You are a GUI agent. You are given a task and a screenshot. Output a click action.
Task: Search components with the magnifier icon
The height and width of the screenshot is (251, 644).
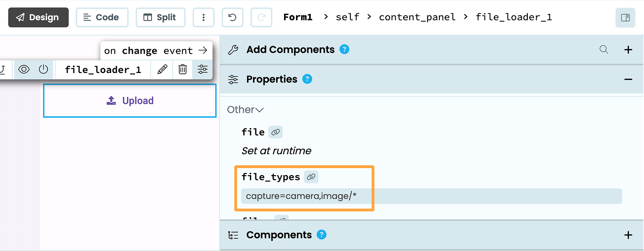tap(604, 49)
